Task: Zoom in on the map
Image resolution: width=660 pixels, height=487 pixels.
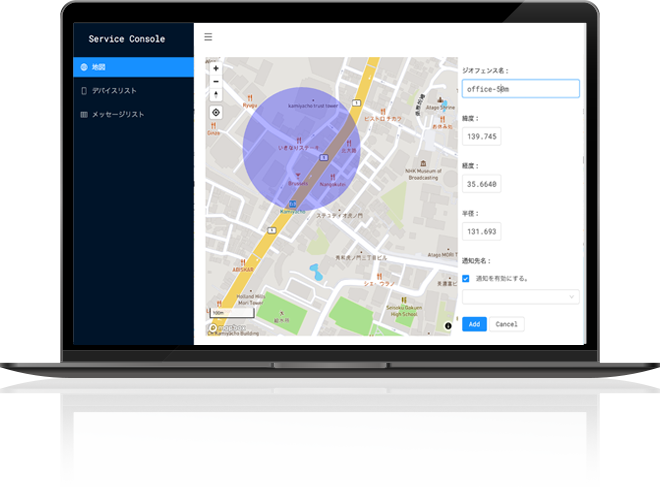Action: tap(216, 68)
